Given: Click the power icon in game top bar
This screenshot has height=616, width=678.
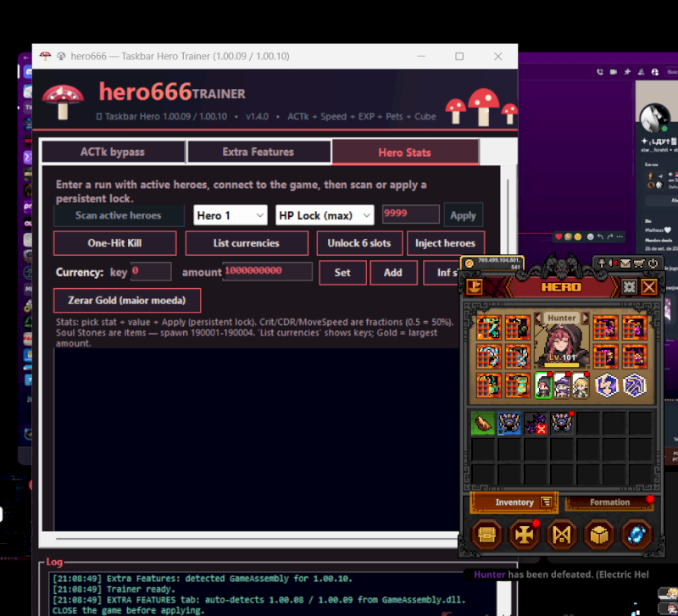Looking at the screenshot, I should pyautogui.click(x=653, y=264).
